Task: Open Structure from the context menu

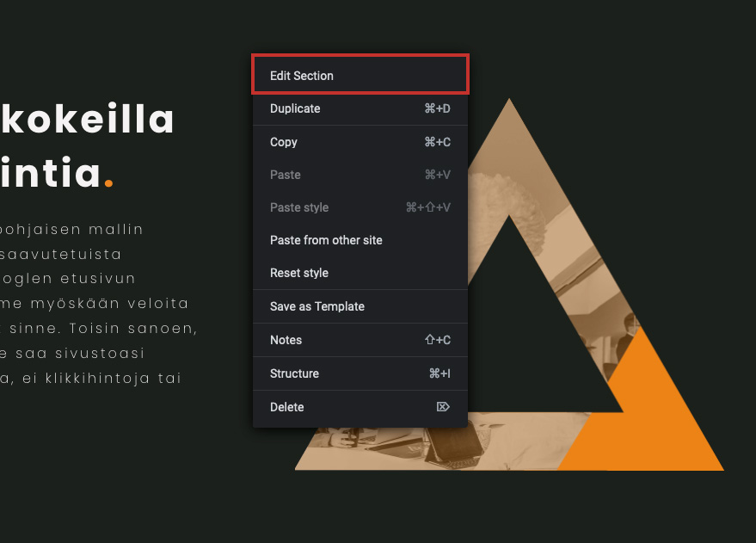Action: point(360,373)
